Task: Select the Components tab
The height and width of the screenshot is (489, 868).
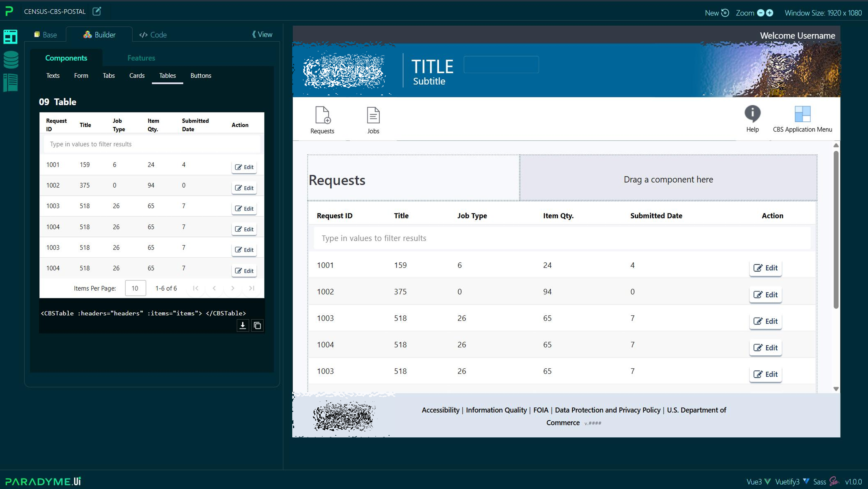Action: 66,58
